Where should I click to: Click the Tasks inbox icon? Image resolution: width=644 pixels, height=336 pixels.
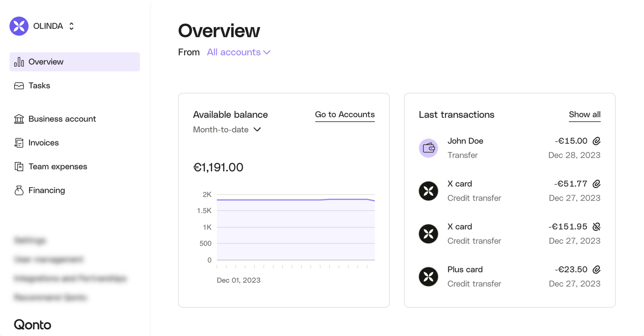pyautogui.click(x=19, y=86)
